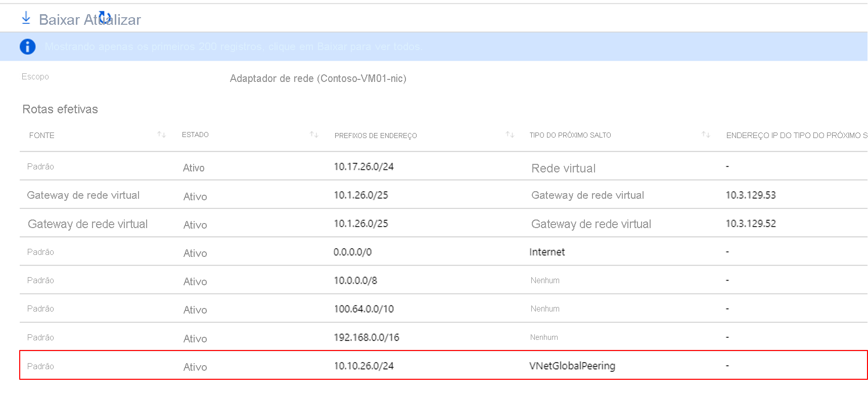Toggle sort arrows on the ESTADO column
The image size is (868, 397).
point(314,135)
